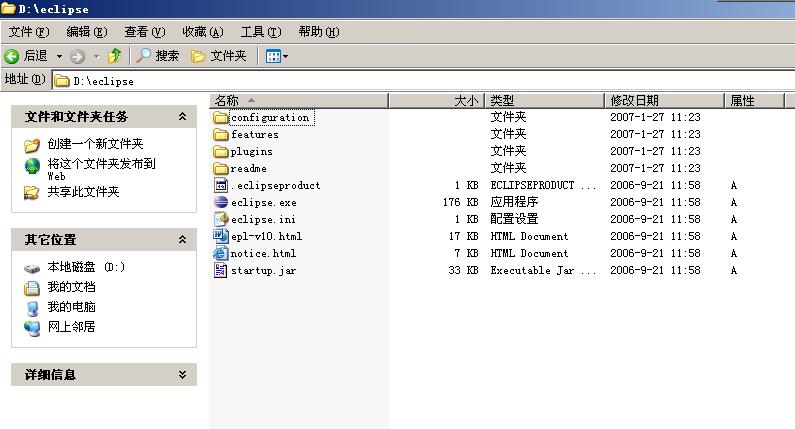The width and height of the screenshot is (795, 429).
Task: Sort by the 修改日期 column header
Action: pos(664,100)
